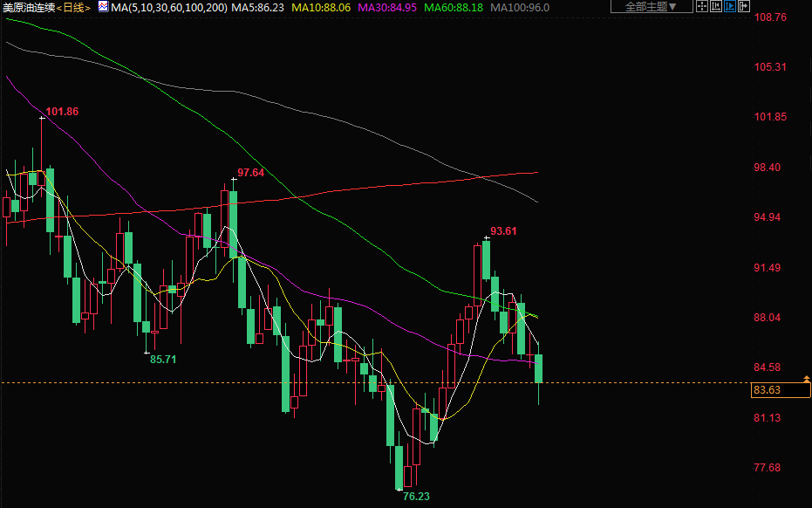Select the green MA60:88.18 legend label
Screen dimensions: 812x508
[x=453, y=7]
